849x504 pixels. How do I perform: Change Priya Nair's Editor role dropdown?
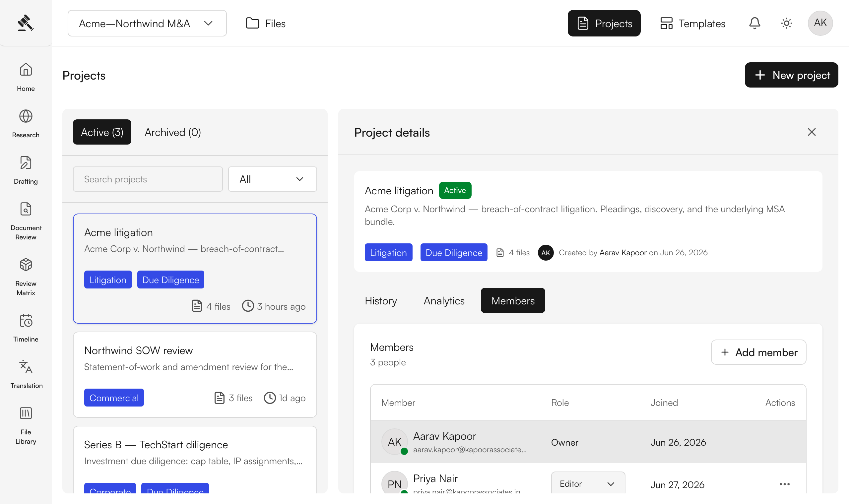coord(588,484)
